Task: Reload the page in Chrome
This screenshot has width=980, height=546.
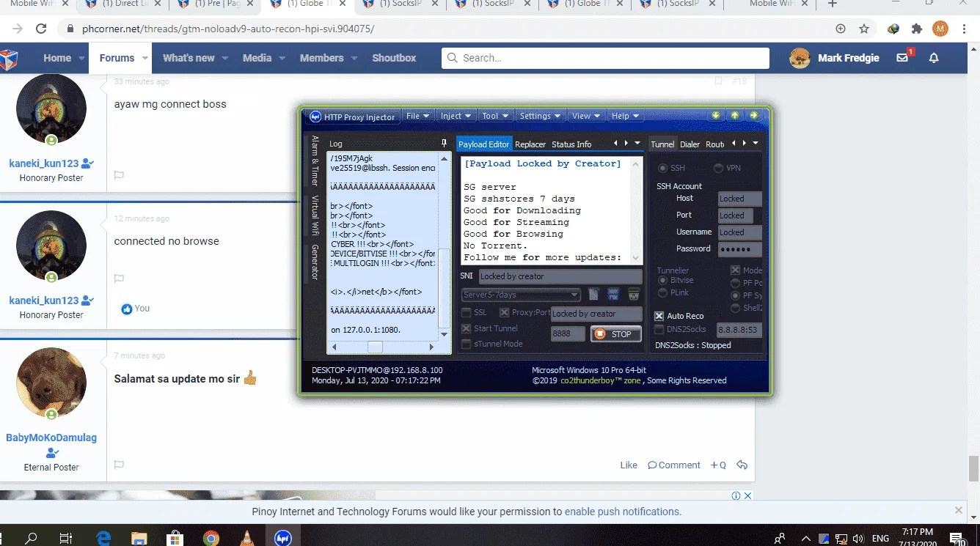Action: pyautogui.click(x=41, y=29)
